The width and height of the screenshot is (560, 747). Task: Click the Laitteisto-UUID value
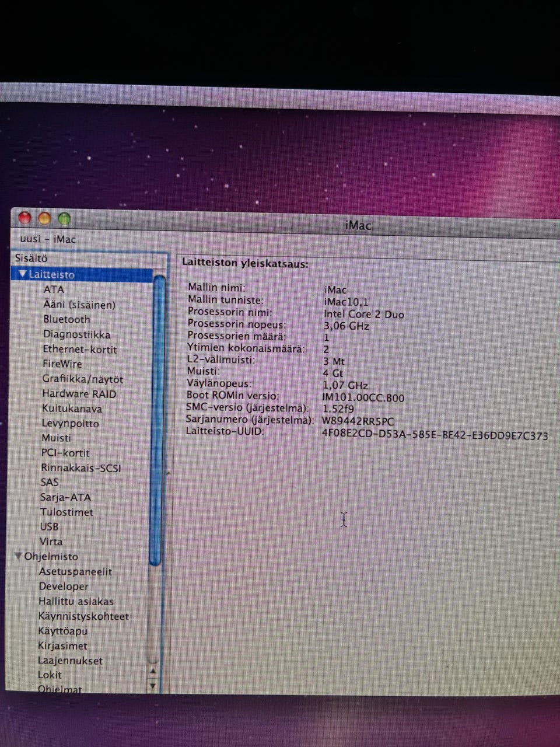(435, 435)
